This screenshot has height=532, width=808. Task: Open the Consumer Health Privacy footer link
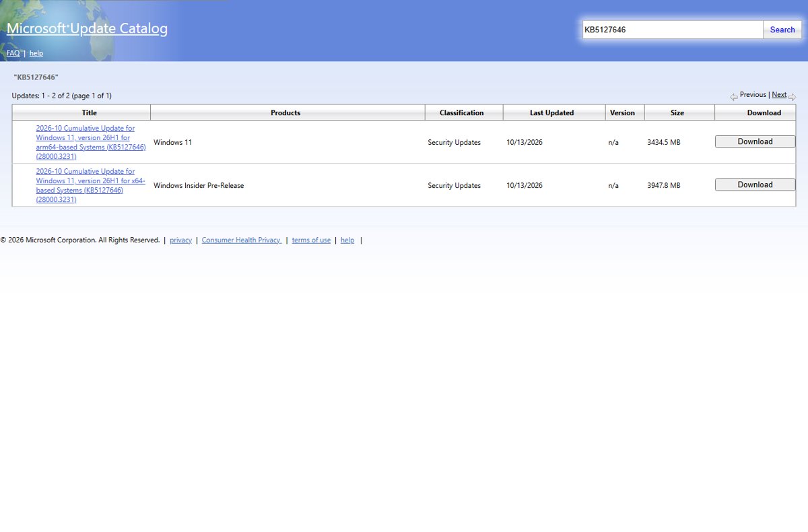(241, 240)
